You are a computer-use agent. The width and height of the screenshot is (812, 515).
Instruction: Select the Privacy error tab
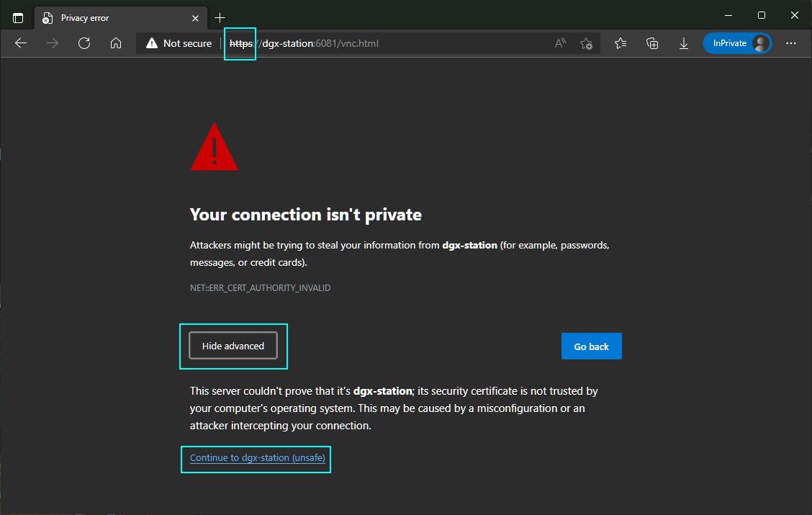[108, 18]
